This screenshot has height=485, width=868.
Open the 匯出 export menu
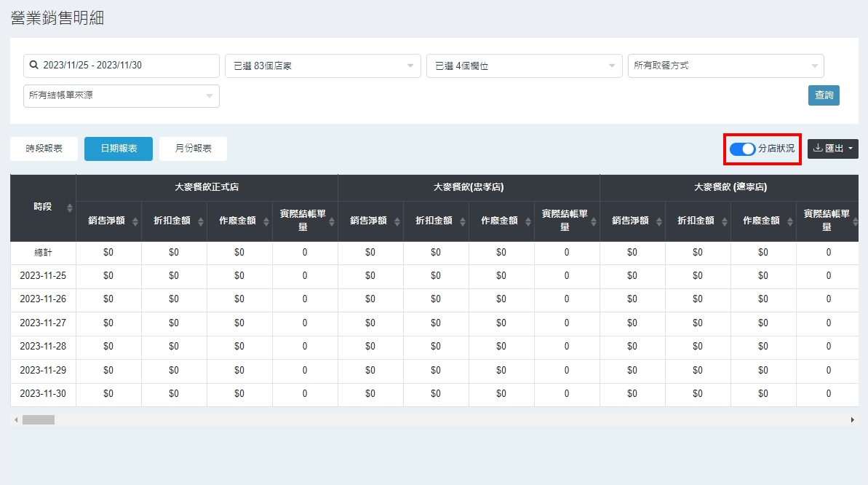coord(832,149)
